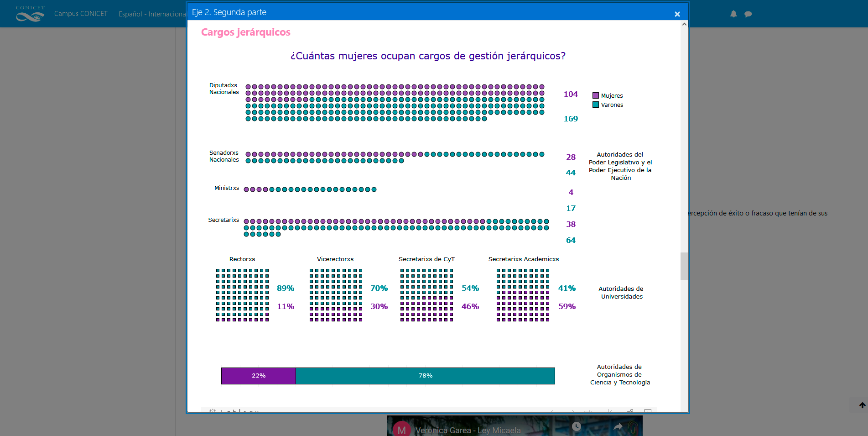Screen dimensions: 868x436
Task: Open the messages chat bubble icon
Action: 748,14
